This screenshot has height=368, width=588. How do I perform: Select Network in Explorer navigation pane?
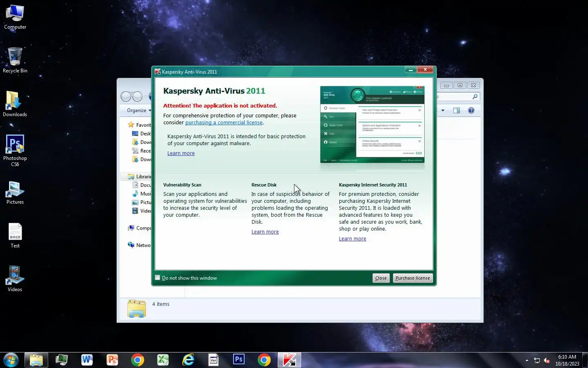click(x=139, y=245)
